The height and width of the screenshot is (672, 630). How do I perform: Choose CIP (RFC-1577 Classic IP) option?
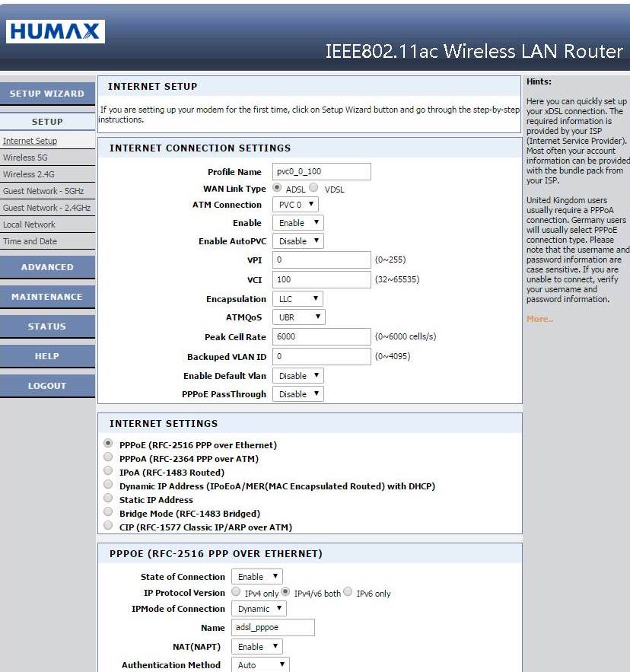tap(108, 525)
